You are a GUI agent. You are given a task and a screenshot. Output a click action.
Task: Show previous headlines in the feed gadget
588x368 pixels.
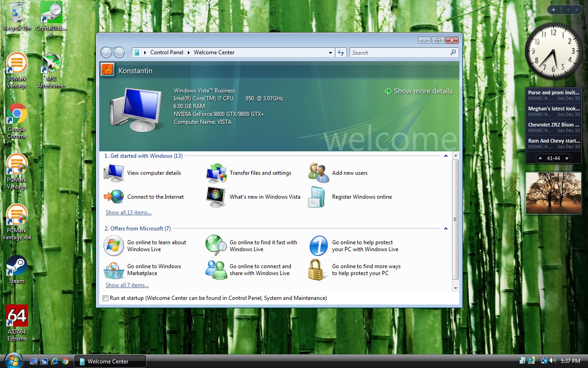540,158
